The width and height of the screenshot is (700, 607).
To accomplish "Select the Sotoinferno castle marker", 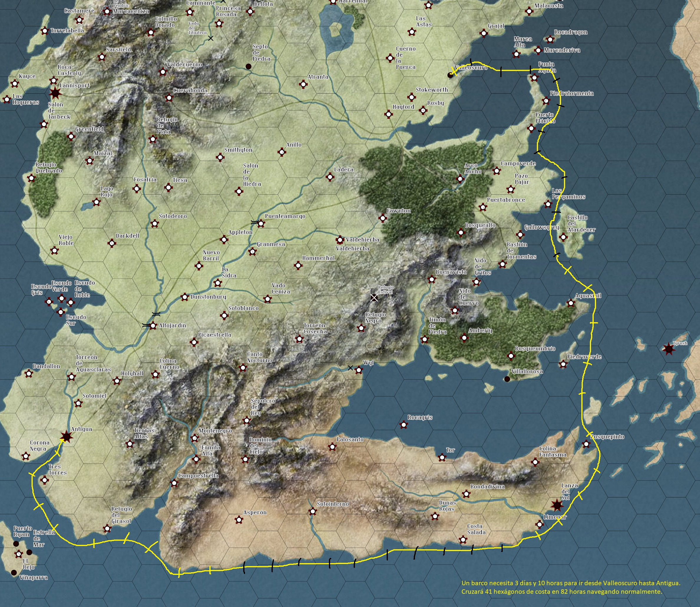I will click(312, 512).
